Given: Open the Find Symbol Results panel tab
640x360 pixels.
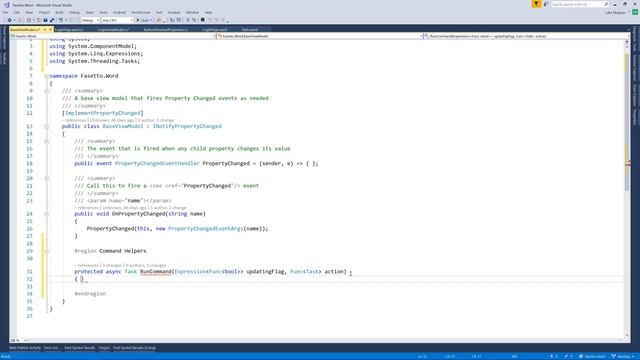Looking at the screenshot, I should pyautogui.click(x=80, y=348).
